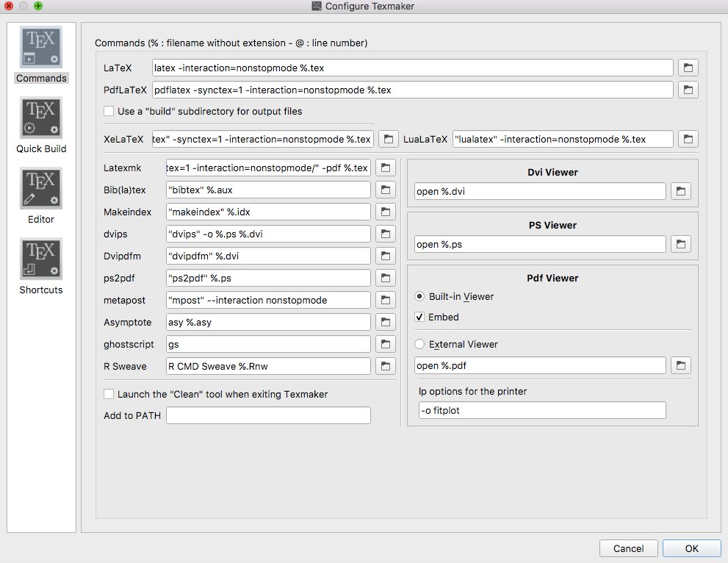Click the PdfLaTeX command field
728x563 pixels.
point(412,90)
